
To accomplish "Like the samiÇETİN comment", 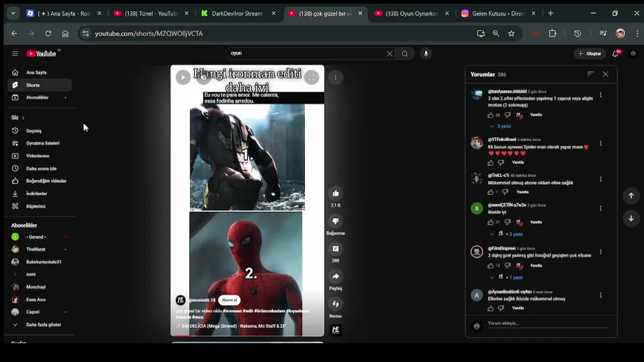I will [491, 222].
